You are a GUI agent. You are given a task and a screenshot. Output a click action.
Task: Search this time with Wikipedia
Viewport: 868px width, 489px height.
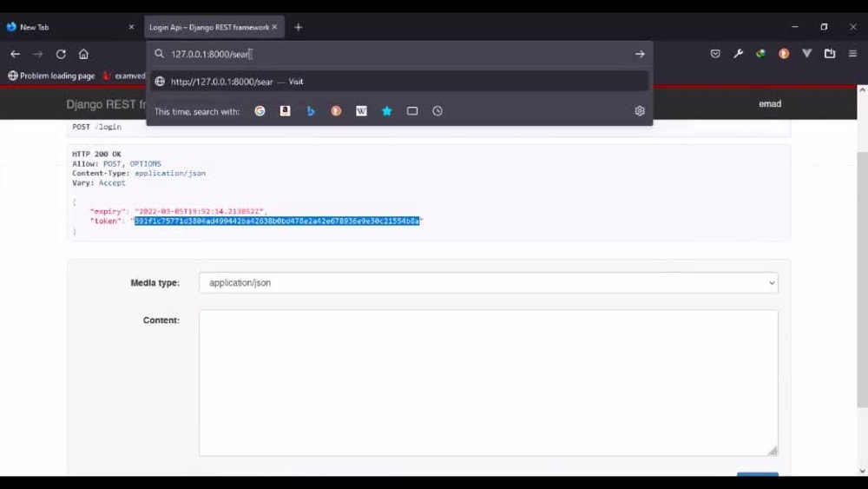[x=361, y=111]
